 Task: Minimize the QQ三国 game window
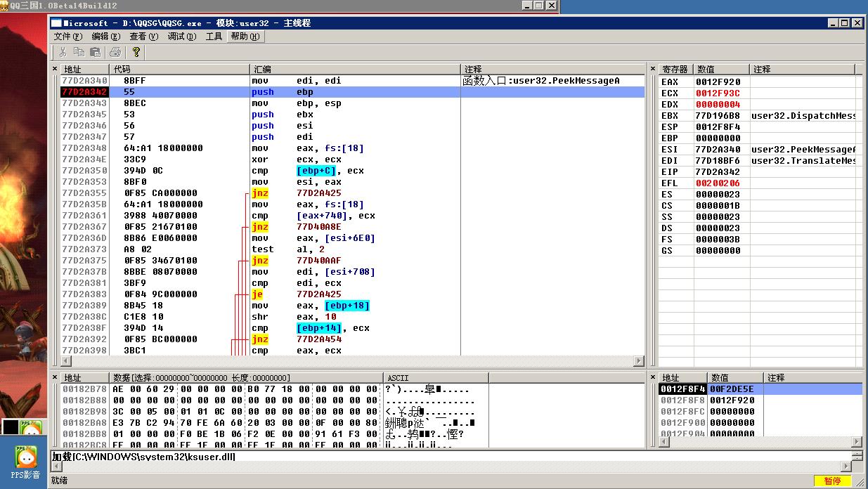point(528,5)
